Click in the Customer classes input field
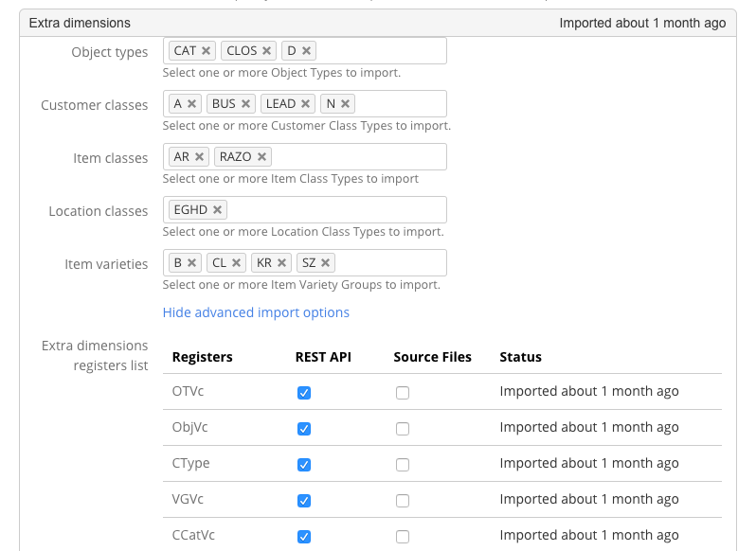Image resolution: width=756 pixels, height=551 pixels. (x=398, y=104)
